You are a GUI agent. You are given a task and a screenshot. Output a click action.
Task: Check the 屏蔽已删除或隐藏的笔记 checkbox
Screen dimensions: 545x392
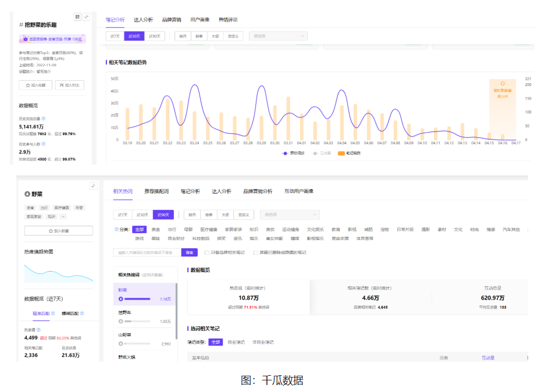tap(256, 252)
